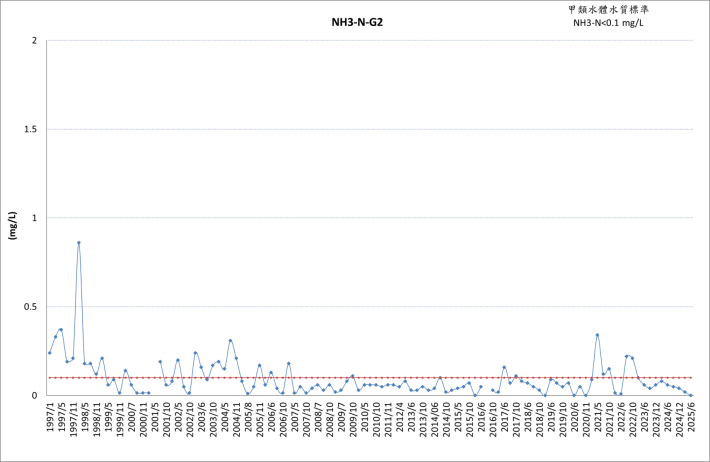The image size is (710, 462).
Task: Click the x-axis label 2000/7
Action: (x=132, y=418)
